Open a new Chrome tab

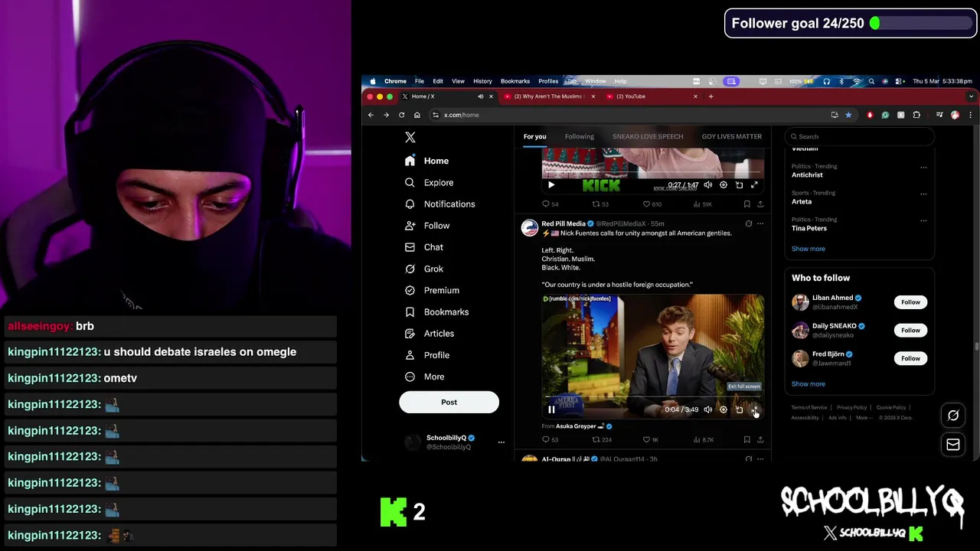coord(710,96)
